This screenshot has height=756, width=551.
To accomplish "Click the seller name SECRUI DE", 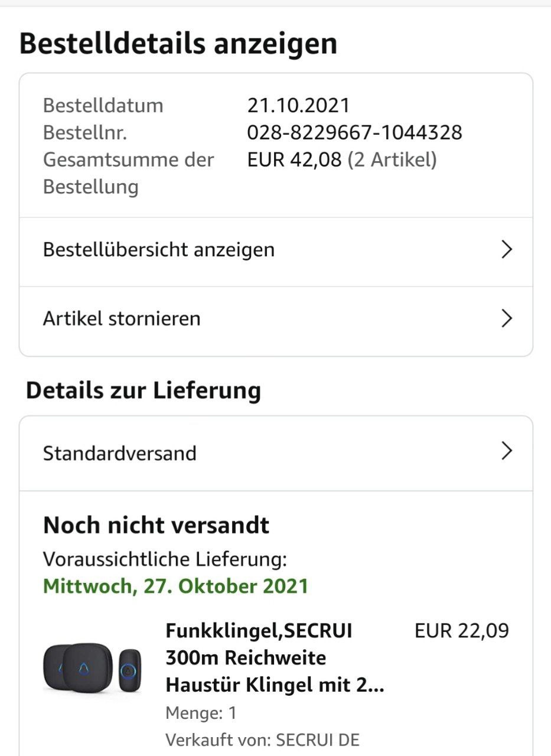I will 318,740.
